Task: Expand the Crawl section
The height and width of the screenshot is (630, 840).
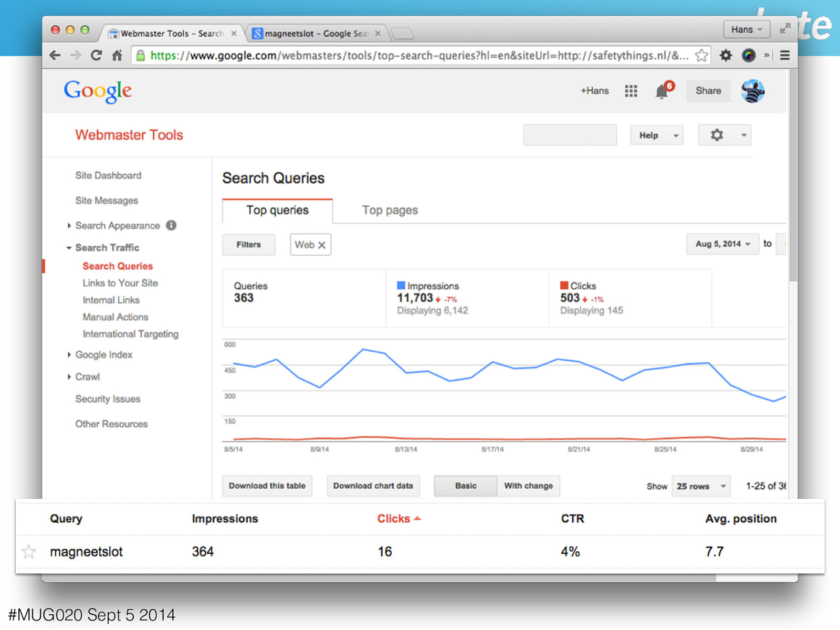Action: [69, 377]
